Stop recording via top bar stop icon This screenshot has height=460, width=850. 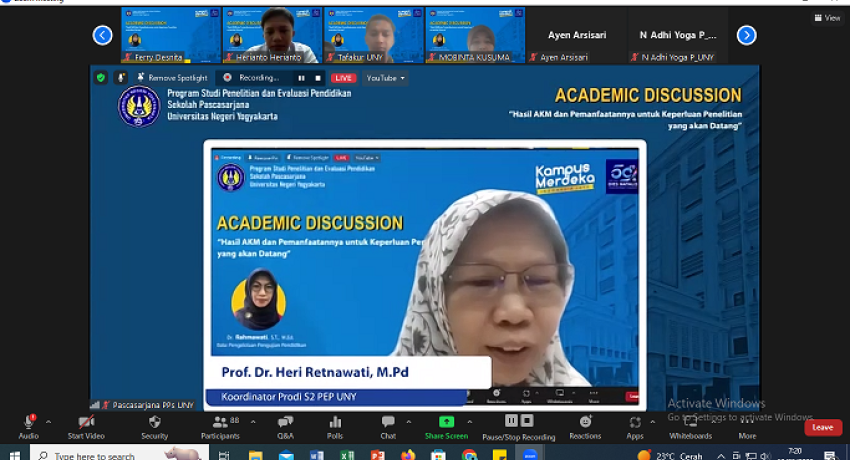318,78
